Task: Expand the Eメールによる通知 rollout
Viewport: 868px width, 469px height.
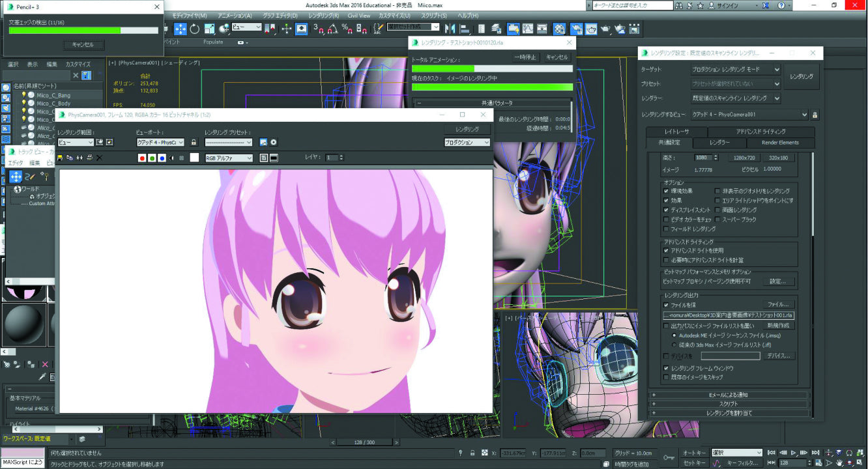Action: coord(728,395)
